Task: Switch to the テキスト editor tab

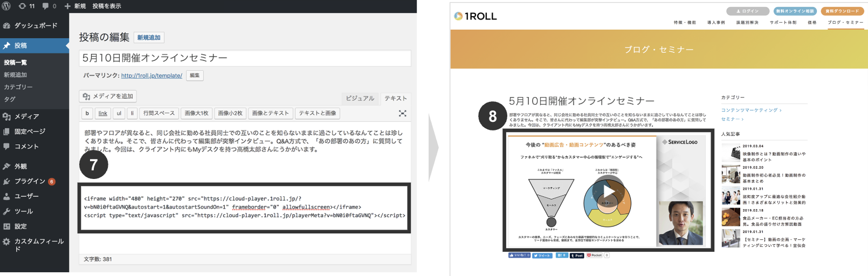Action: click(395, 98)
